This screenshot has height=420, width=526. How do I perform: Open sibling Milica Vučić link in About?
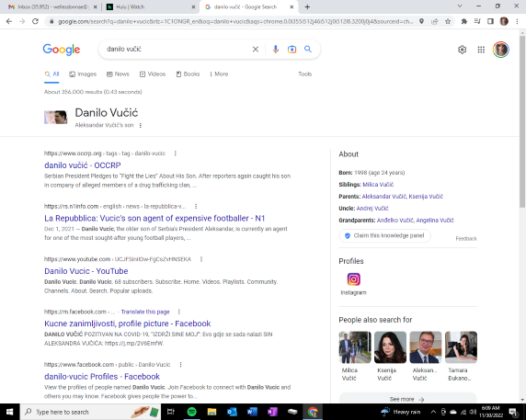click(x=378, y=185)
